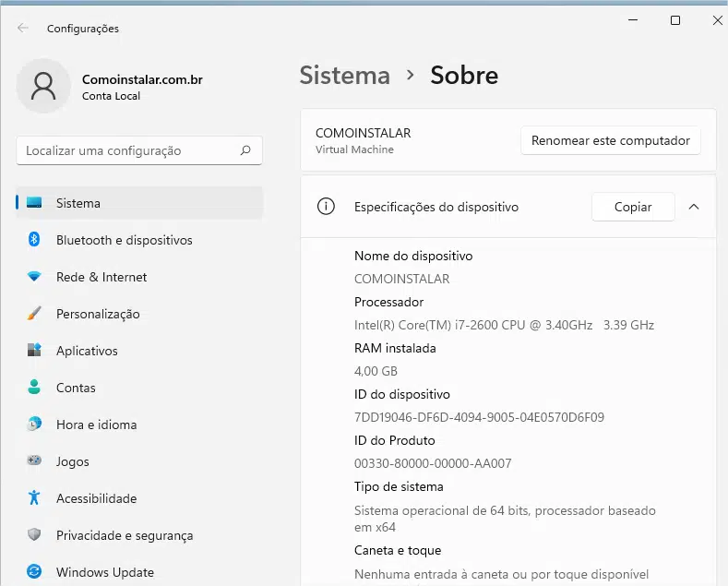Open Privacidade e segurança
Viewport: 728px width, 586px height.
(139, 535)
